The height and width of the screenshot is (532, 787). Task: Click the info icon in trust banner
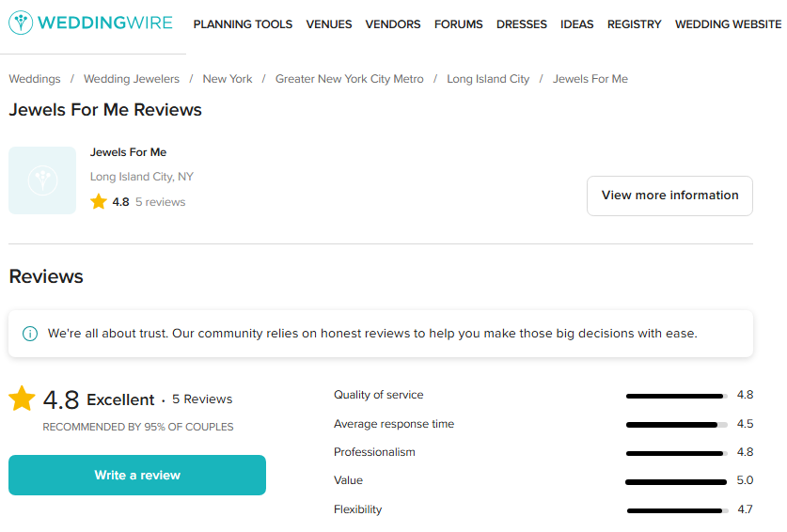30,334
